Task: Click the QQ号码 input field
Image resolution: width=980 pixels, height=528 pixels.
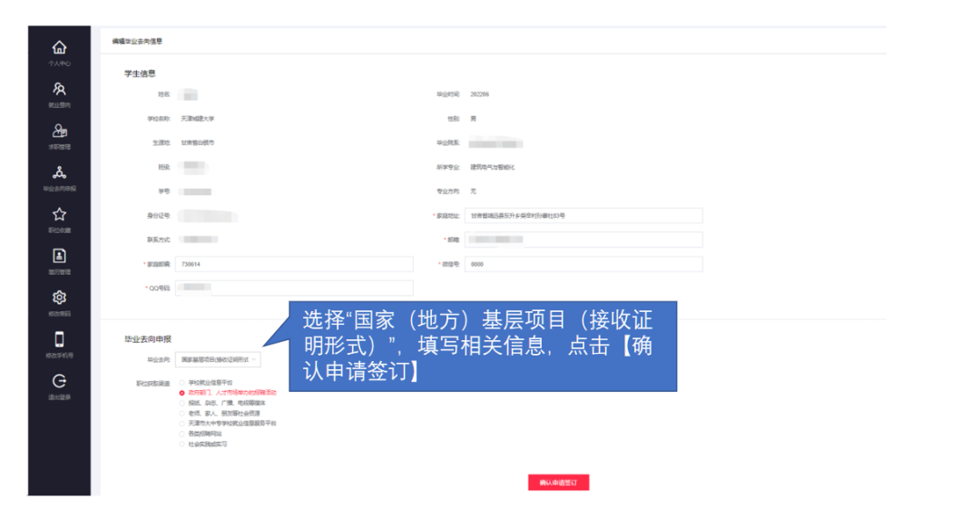Action: [x=294, y=288]
